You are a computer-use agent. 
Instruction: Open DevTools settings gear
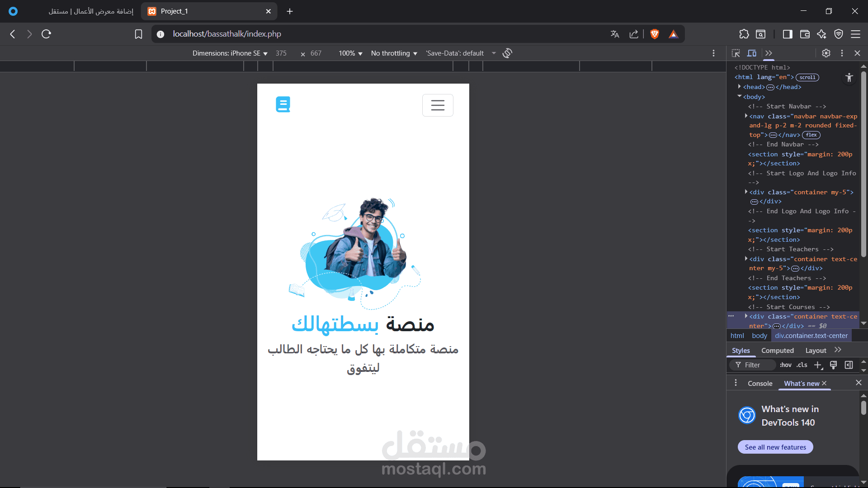pos(826,53)
